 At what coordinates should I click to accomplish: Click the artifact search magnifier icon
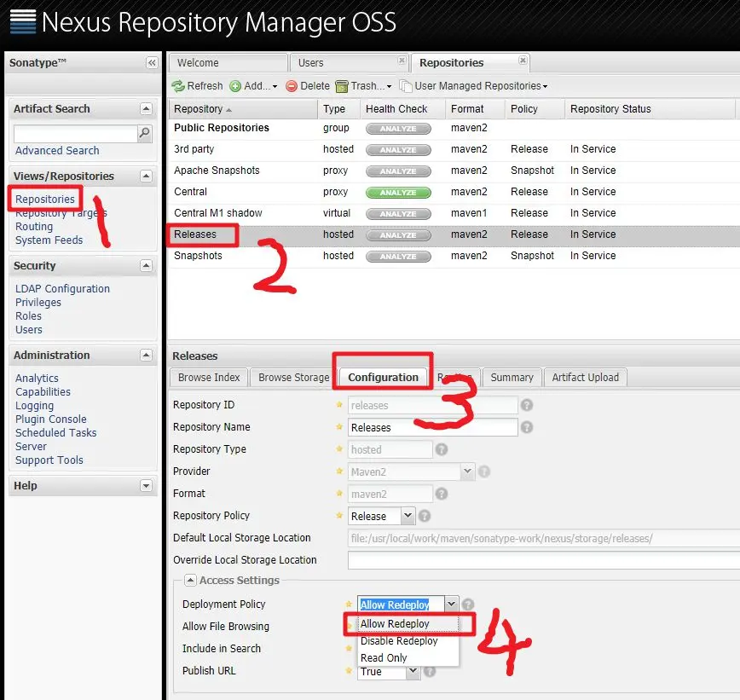144,134
